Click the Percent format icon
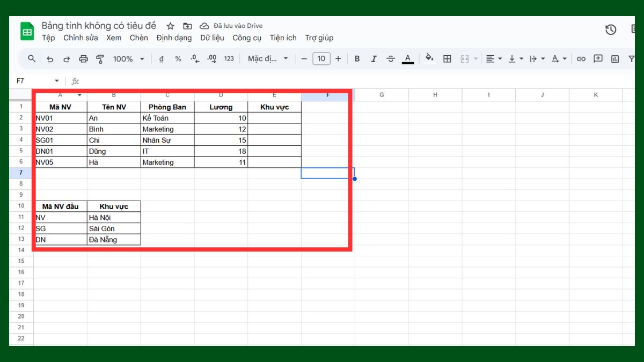This screenshot has width=644, height=362. (x=177, y=59)
